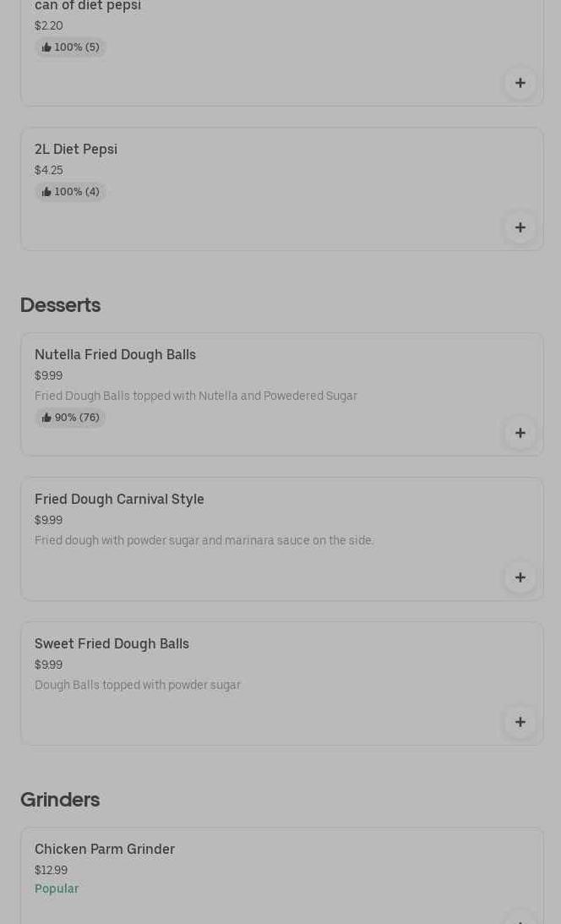Add Nutella Fried Dough Balls to order
The image size is (561, 924).
coord(520,433)
